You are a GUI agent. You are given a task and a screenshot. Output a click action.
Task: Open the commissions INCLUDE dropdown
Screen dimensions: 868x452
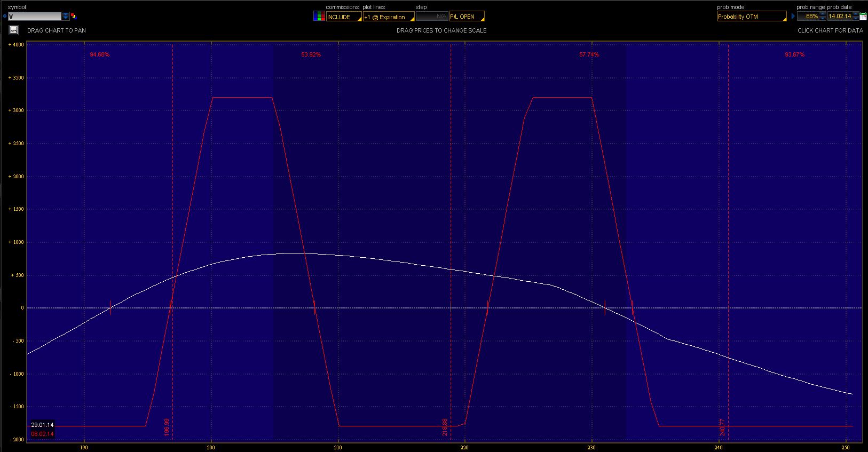[x=344, y=17]
